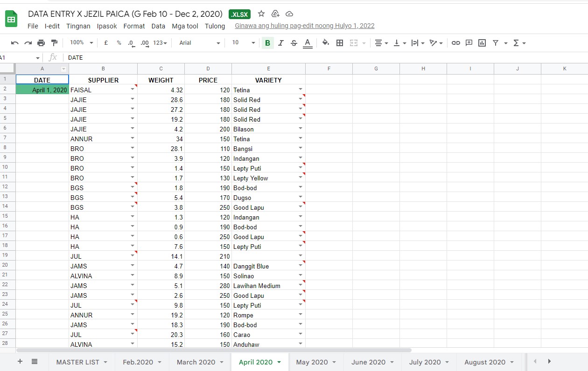Open the Tulong help menu
Viewport: 588px width, 371px height.
tap(215, 26)
